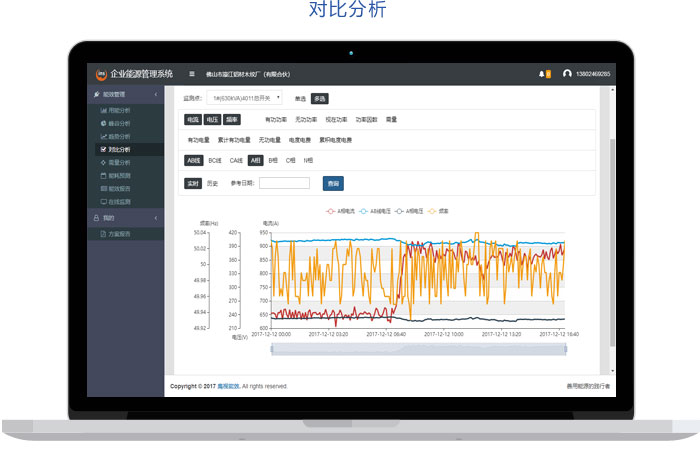Viewport: 700px width, 474px height.
Task: Open 用能分析 in the sidebar
Action: (119, 110)
